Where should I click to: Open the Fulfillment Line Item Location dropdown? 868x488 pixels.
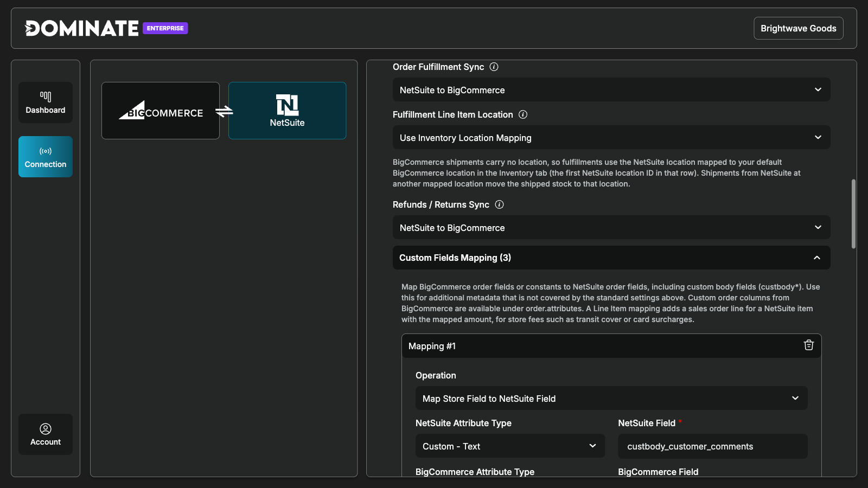point(611,137)
